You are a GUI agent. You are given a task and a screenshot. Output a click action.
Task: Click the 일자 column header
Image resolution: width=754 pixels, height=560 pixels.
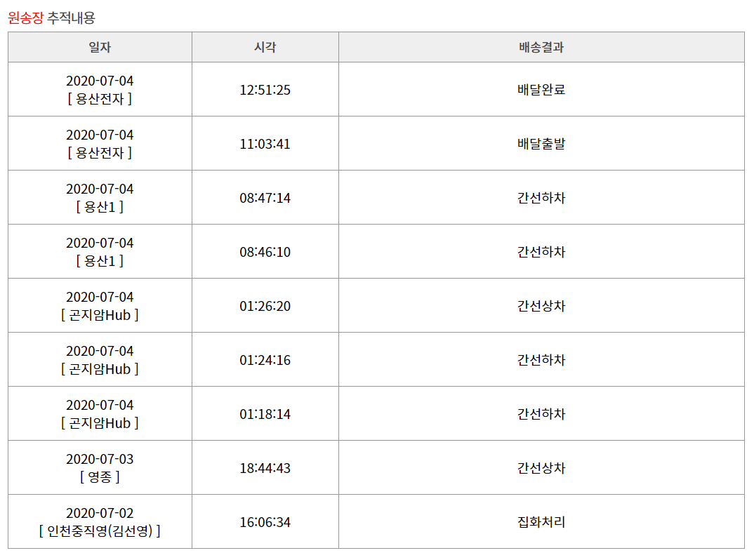[x=100, y=48]
